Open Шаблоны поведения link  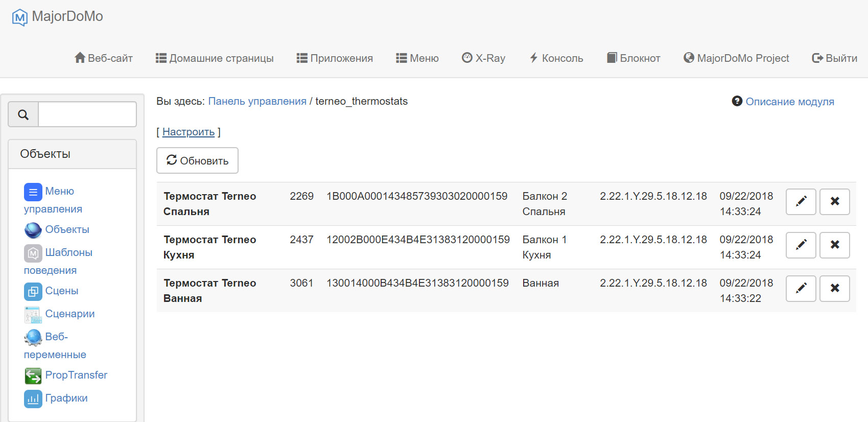point(58,261)
